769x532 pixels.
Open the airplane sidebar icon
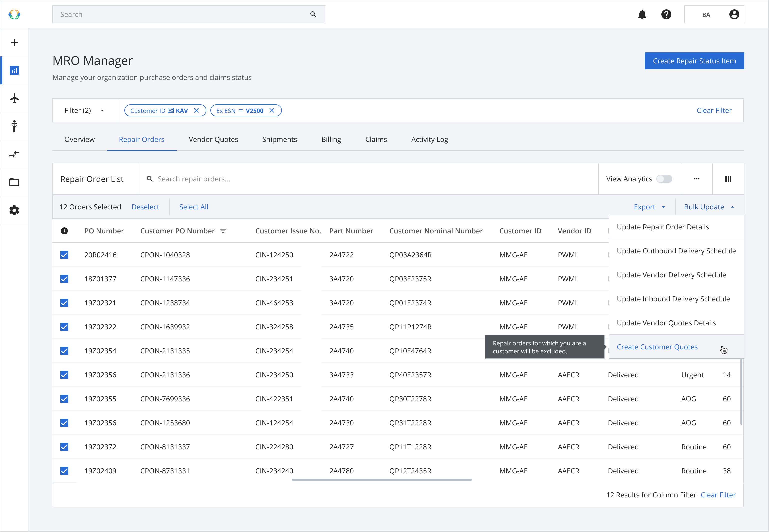click(14, 99)
